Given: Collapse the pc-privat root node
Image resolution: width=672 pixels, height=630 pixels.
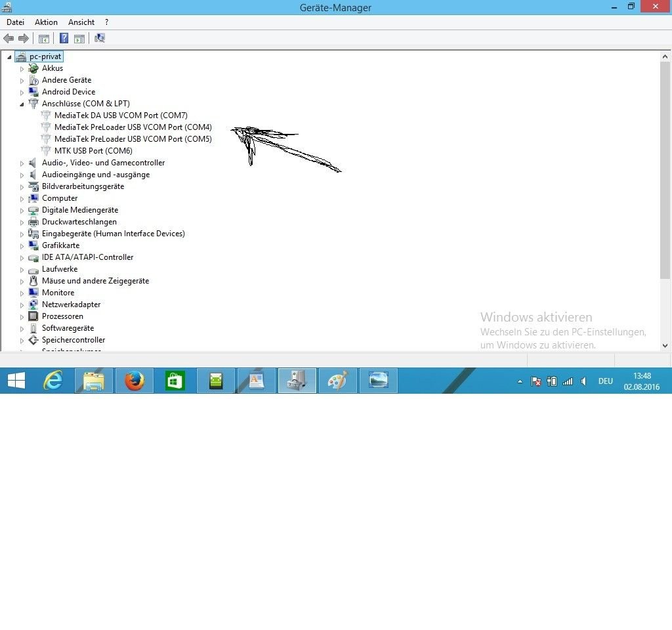Looking at the screenshot, I should coord(9,57).
